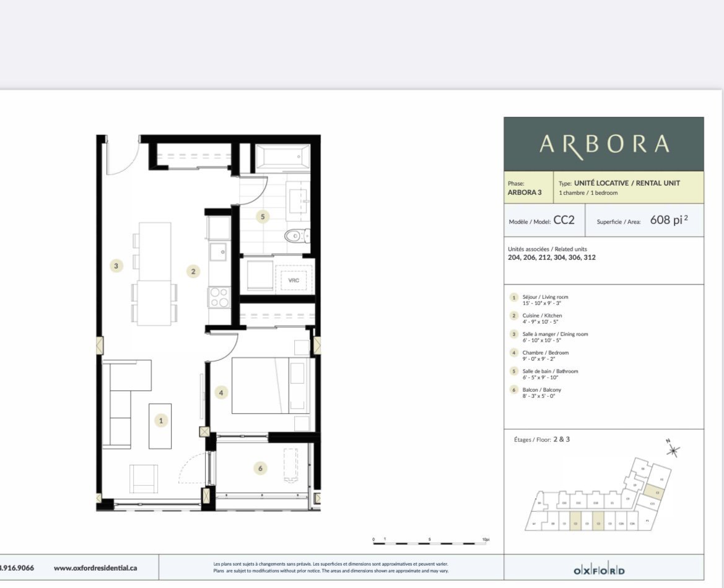Select the kitchen marker 2 on plan

(193, 271)
